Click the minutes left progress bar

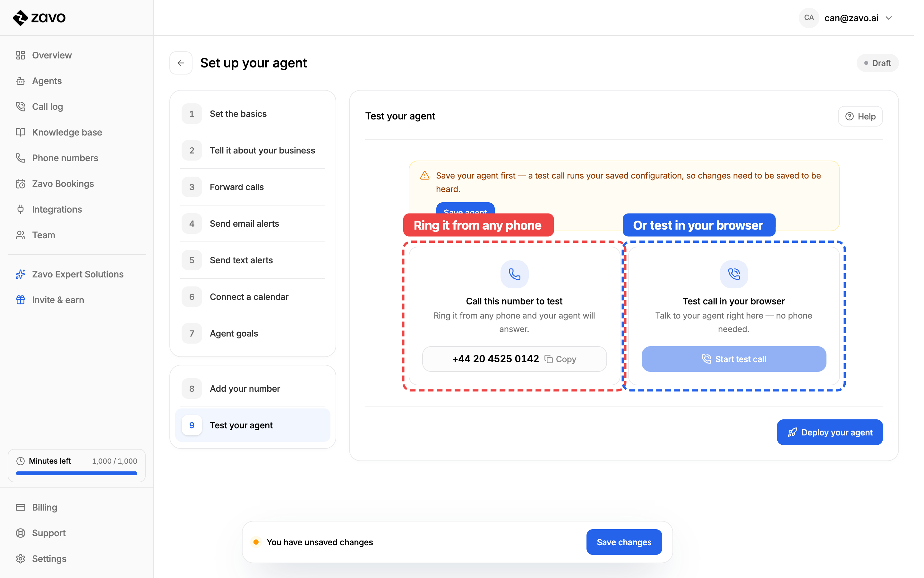[76, 473]
